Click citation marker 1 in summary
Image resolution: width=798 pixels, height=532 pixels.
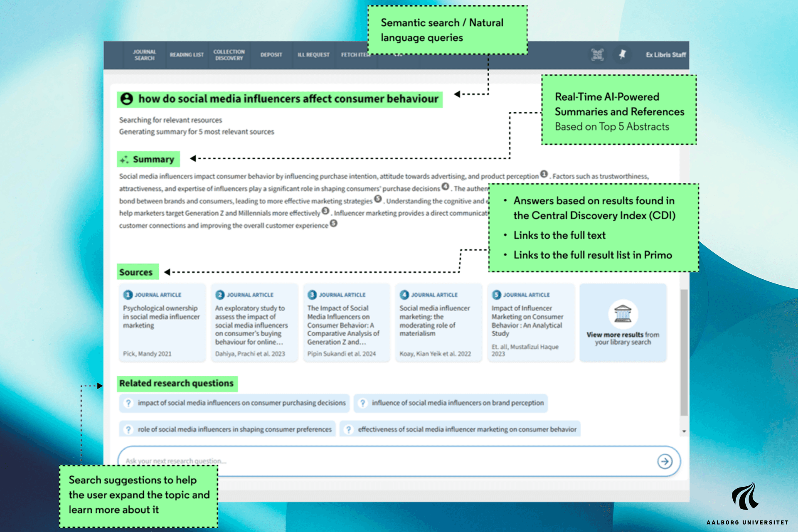coord(544,174)
